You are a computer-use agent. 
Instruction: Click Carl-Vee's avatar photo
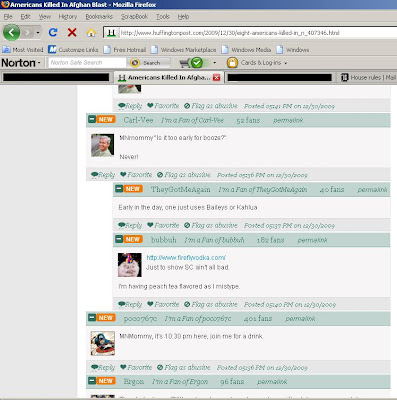tap(102, 145)
